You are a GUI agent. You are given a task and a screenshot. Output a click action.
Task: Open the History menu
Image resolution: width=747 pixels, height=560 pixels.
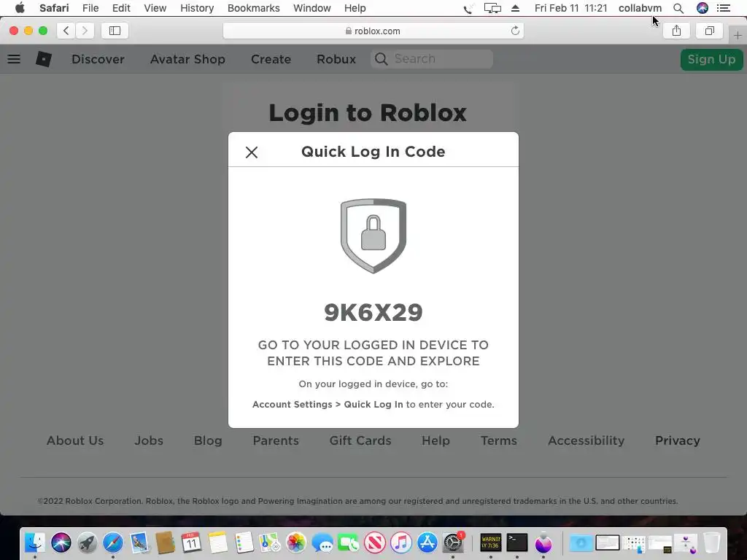(x=197, y=8)
